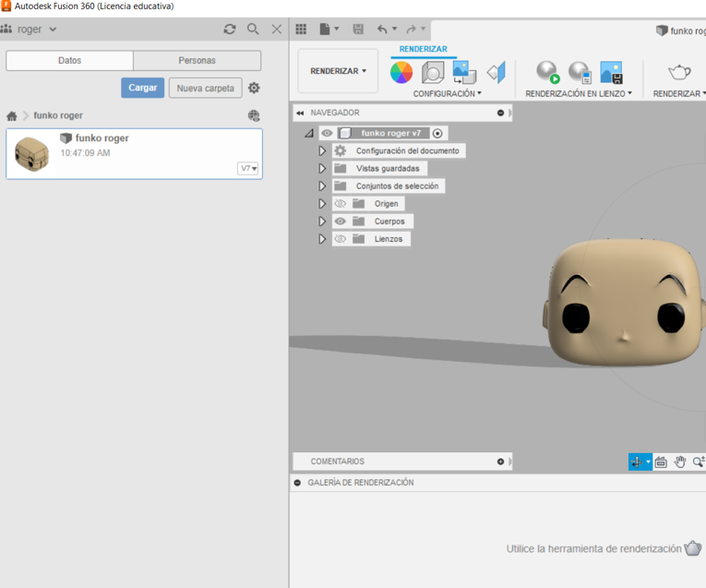
Task: Show the Lienzos folder
Action: point(341,239)
